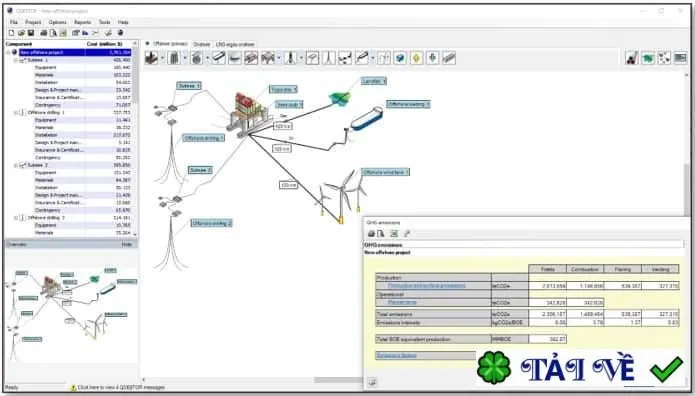Click here to view QUE$TOR messages
The width and height of the screenshot is (695, 396).
coord(121,387)
